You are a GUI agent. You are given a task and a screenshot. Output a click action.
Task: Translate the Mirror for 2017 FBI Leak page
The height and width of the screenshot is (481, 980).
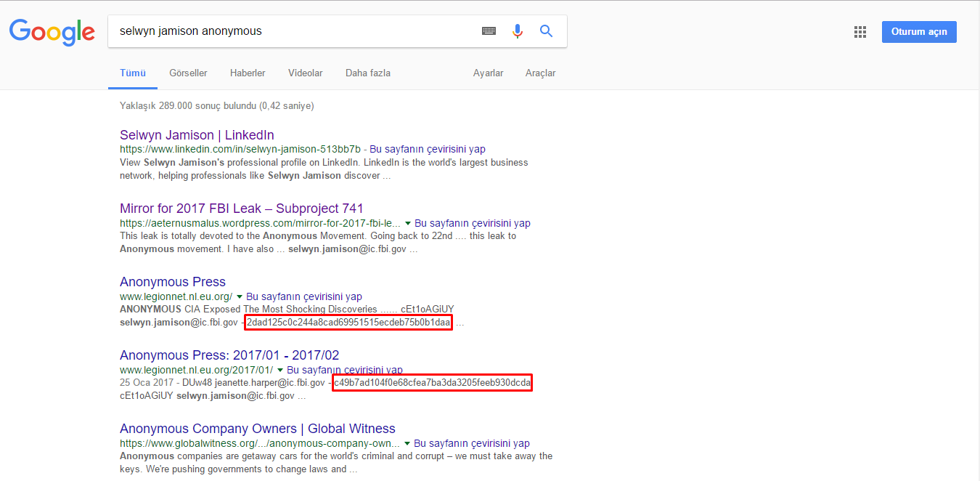[x=473, y=223]
